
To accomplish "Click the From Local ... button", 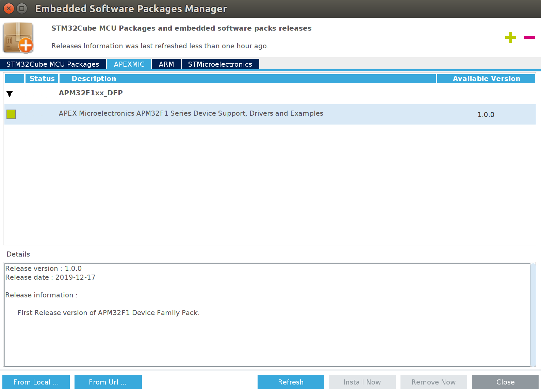I will (x=36, y=382).
